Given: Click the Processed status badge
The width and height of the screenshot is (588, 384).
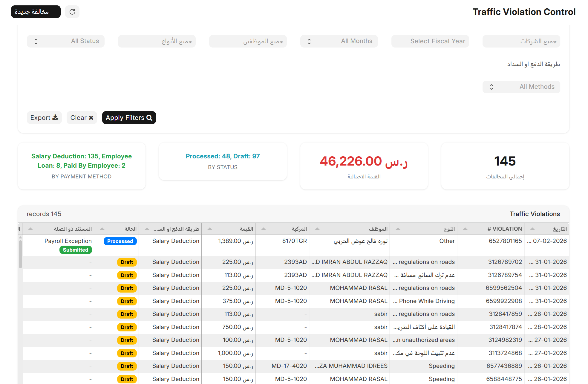Looking at the screenshot, I should pos(120,241).
